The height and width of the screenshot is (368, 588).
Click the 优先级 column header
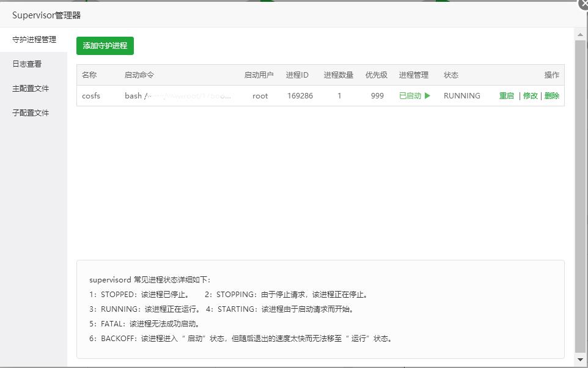377,75
